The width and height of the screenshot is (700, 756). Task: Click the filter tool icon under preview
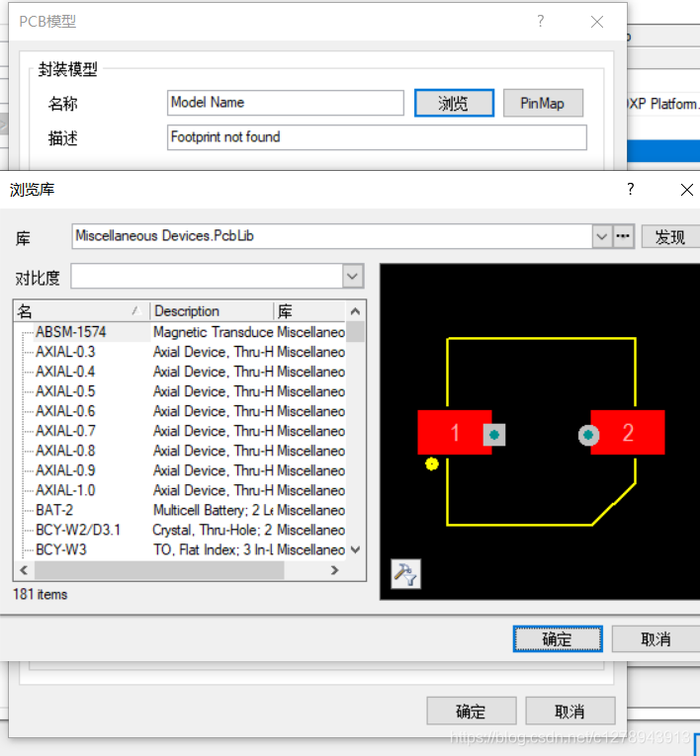405,573
